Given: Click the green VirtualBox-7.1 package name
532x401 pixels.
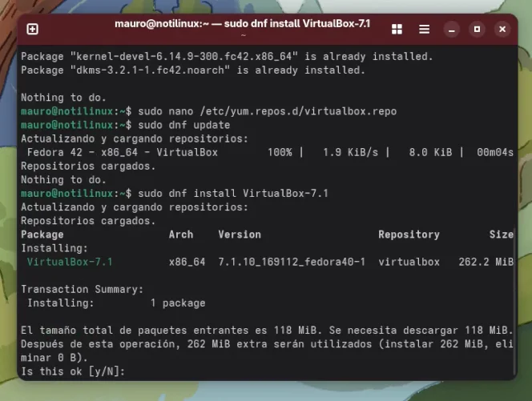Looking at the screenshot, I should coord(70,262).
